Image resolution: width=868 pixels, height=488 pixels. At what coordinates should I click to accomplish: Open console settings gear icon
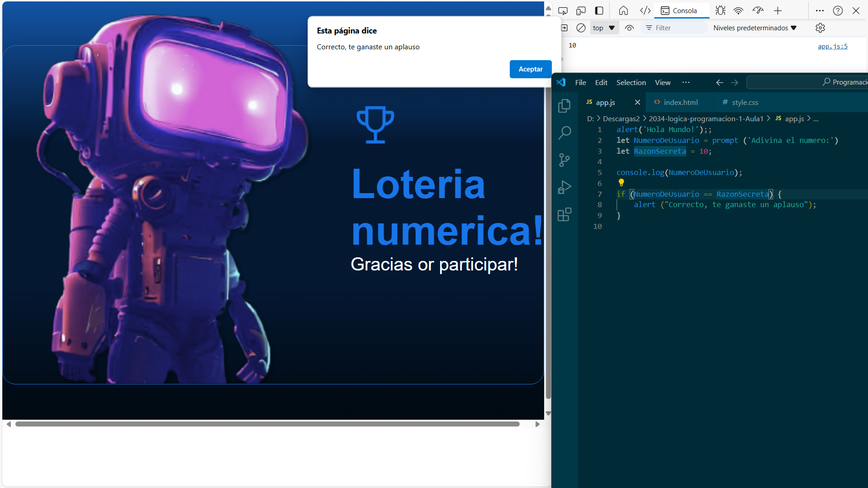pyautogui.click(x=820, y=28)
